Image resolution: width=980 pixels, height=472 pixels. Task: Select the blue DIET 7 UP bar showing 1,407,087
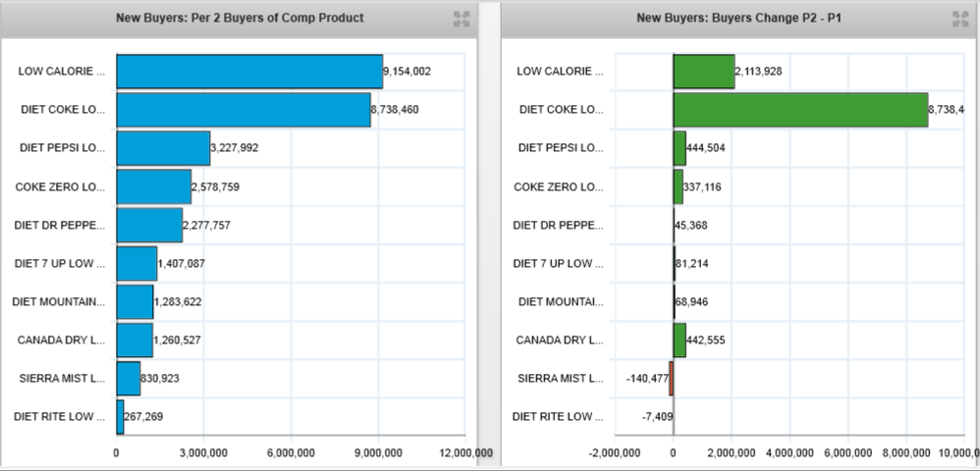(136, 263)
